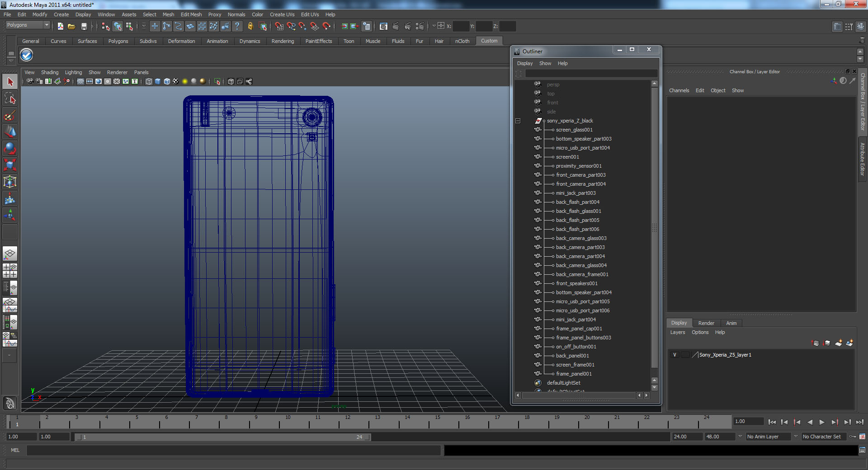Click Show Manipulator tool

pyautogui.click(x=10, y=215)
